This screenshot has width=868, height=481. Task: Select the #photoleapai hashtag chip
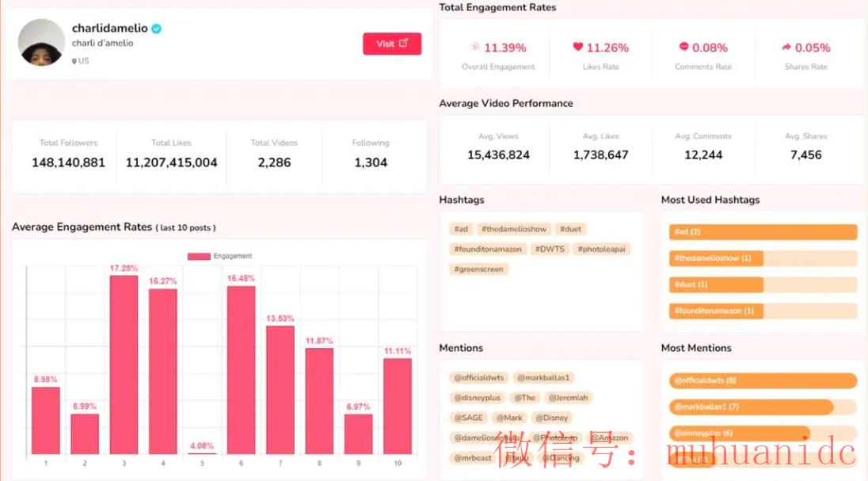tap(602, 249)
